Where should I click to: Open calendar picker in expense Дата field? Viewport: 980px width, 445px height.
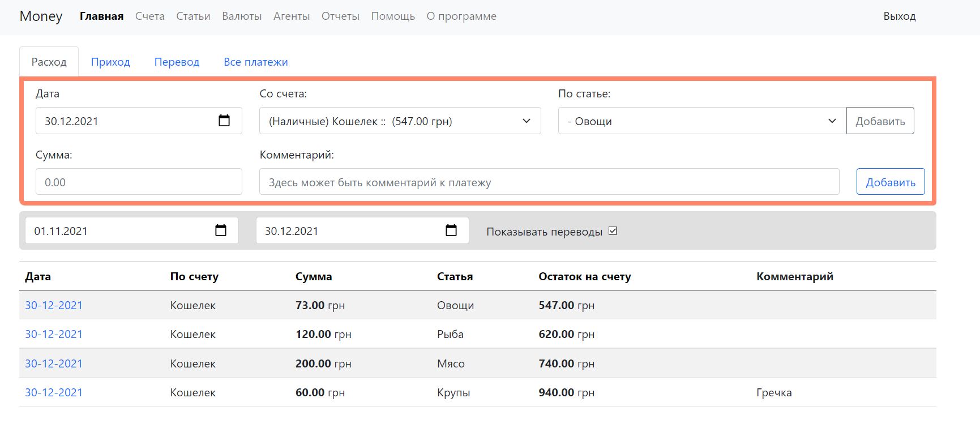224,121
